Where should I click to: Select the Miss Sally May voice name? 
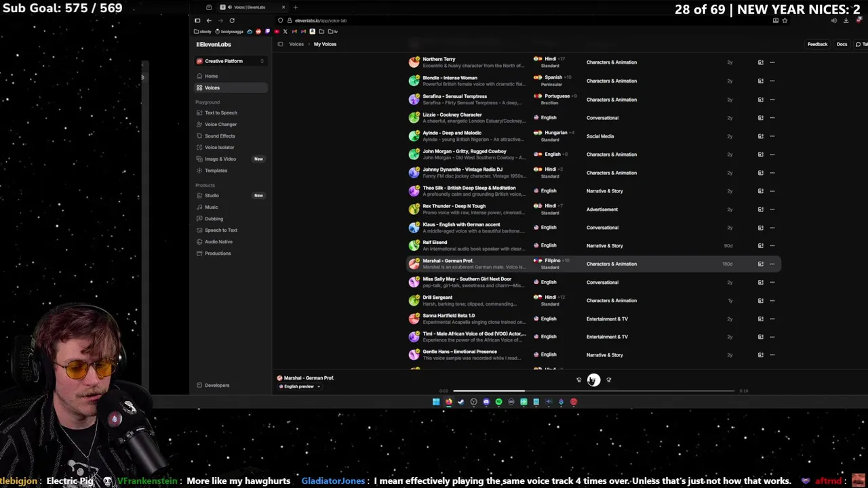(x=467, y=279)
